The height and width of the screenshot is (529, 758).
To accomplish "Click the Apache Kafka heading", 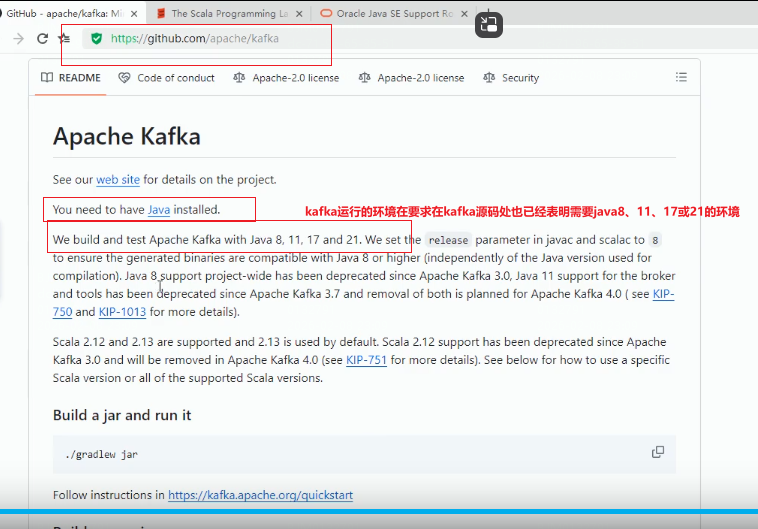I will [127, 136].
